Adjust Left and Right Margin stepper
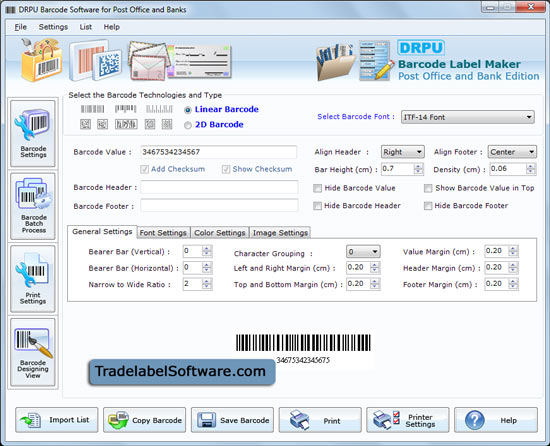Viewport: 550px width, 446px height. click(x=375, y=268)
